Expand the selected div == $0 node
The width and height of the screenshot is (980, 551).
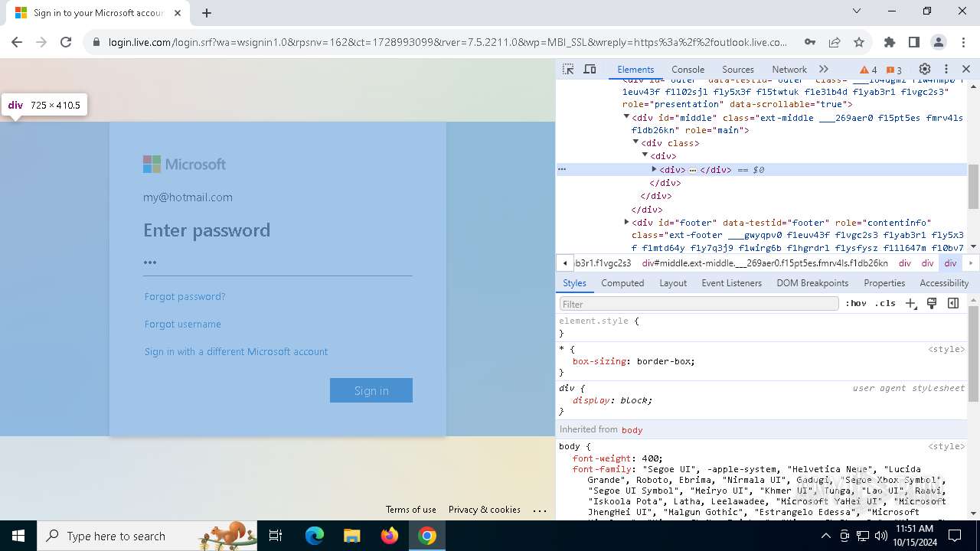654,169
